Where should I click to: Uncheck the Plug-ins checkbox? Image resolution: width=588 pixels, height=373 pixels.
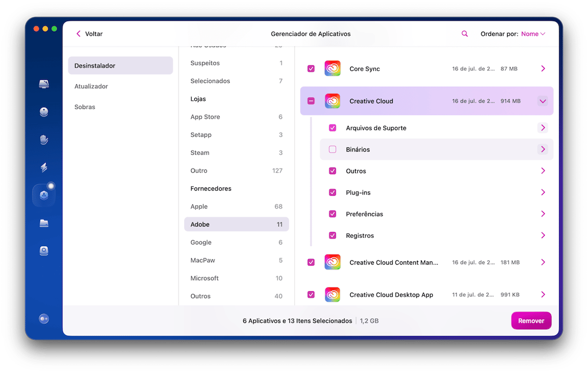point(333,193)
